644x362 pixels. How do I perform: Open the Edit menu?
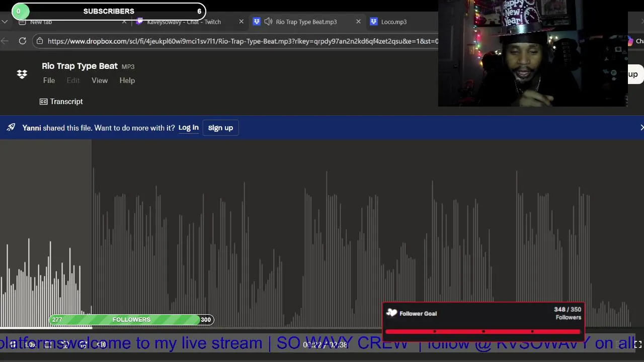pos(73,80)
